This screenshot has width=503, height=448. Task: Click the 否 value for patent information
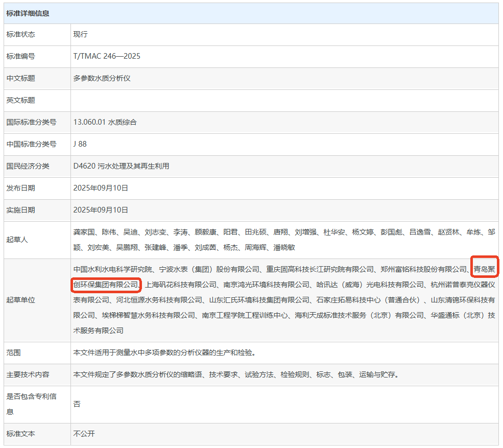[x=77, y=404]
